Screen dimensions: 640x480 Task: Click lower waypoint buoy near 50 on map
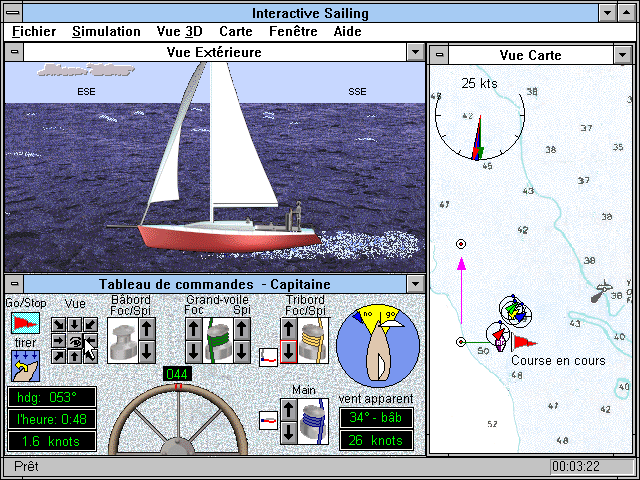click(x=461, y=342)
